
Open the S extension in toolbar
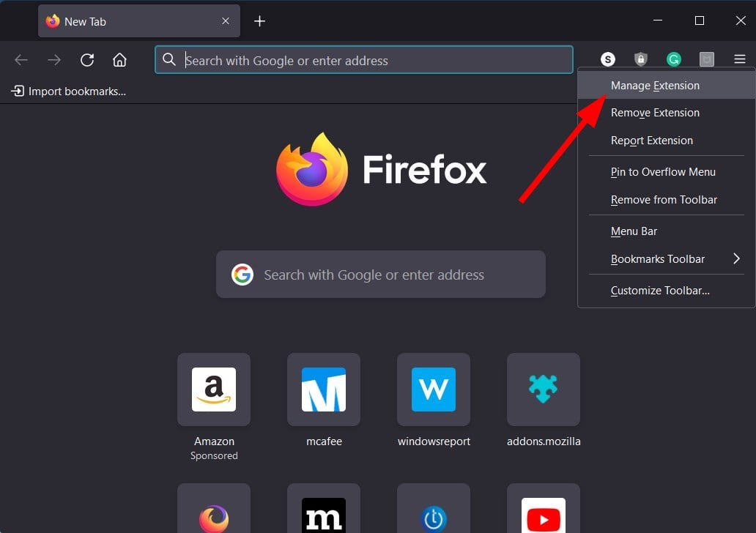pos(608,59)
